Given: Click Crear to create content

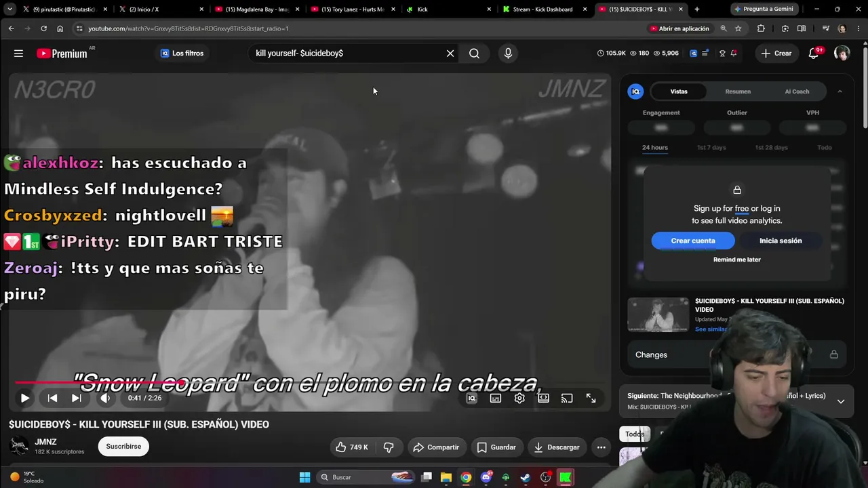Looking at the screenshot, I should 776,54.
